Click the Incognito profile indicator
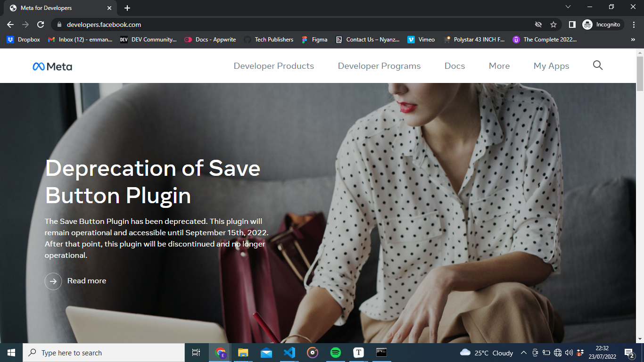 [603, 25]
